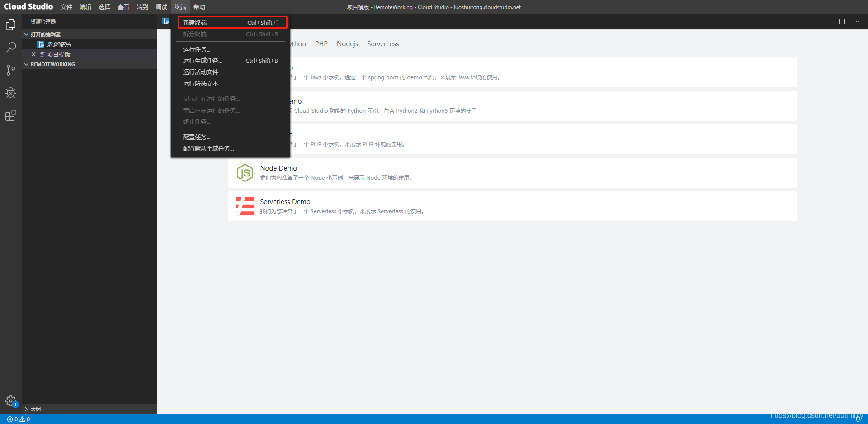
Task: Click the errors and warnings status indicator
Action: coord(19,419)
